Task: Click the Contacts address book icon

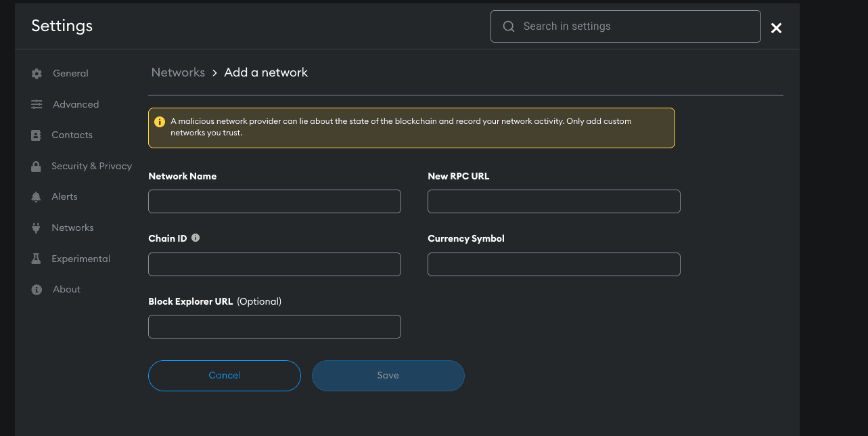Action: tap(37, 135)
